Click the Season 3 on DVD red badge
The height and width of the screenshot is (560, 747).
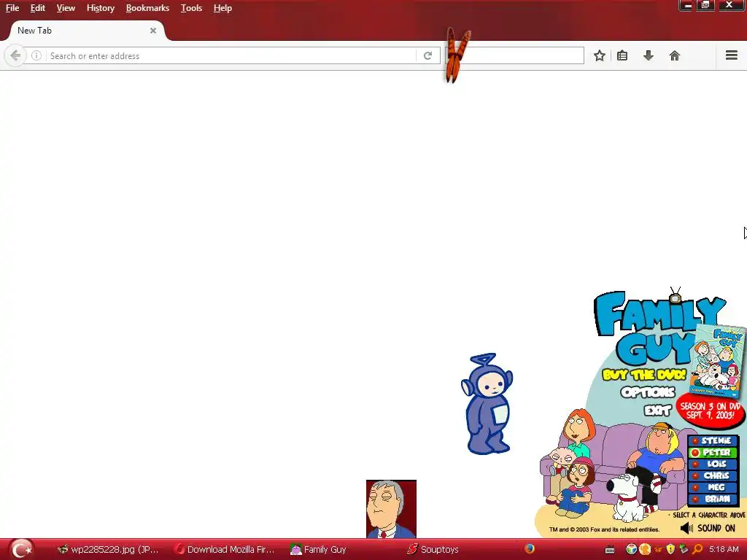point(711,411)
